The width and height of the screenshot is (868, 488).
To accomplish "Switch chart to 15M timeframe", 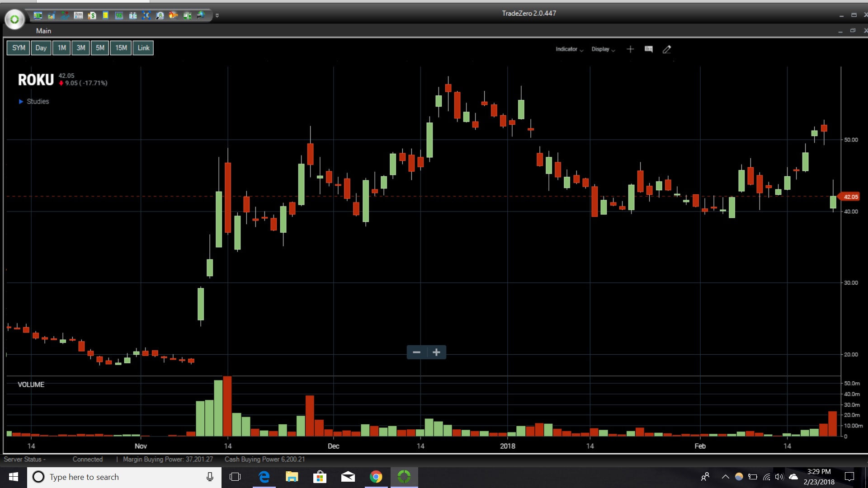I will coord(121,48).
